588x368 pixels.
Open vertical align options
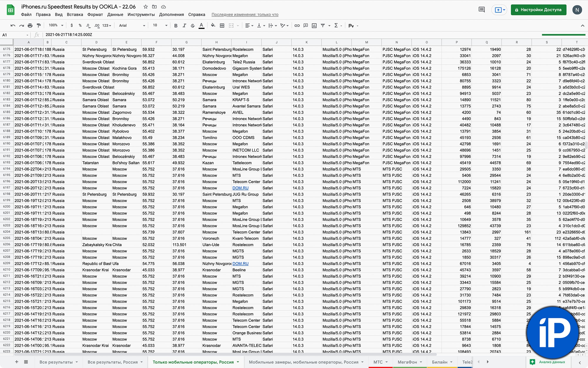pos(261,26)
